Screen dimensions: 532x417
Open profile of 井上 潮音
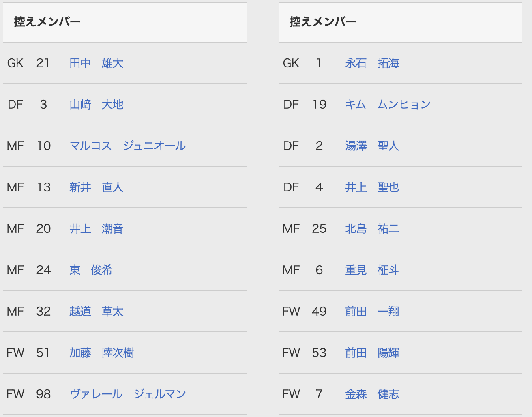click(97, 229)
